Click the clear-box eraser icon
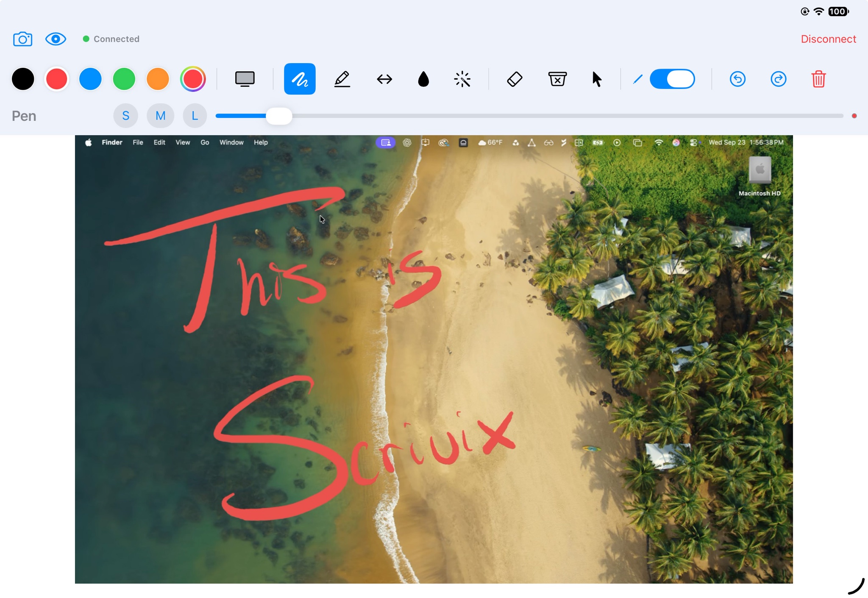 (x=557, y=79)
